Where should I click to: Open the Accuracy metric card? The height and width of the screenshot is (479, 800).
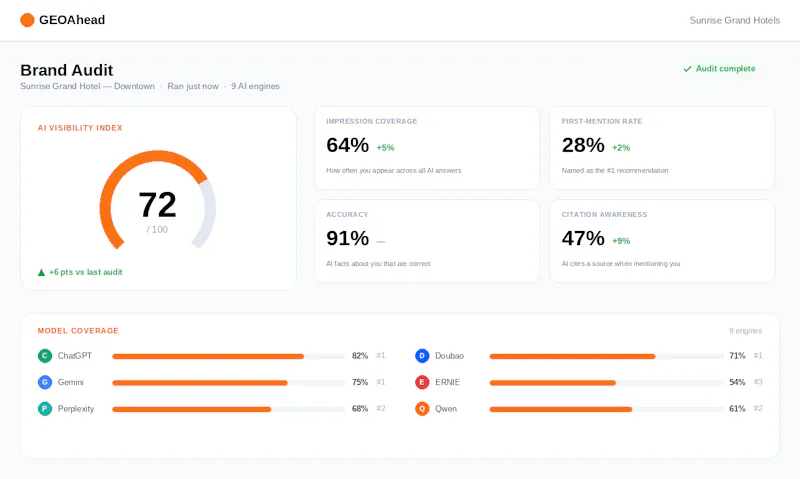(427, 241)
